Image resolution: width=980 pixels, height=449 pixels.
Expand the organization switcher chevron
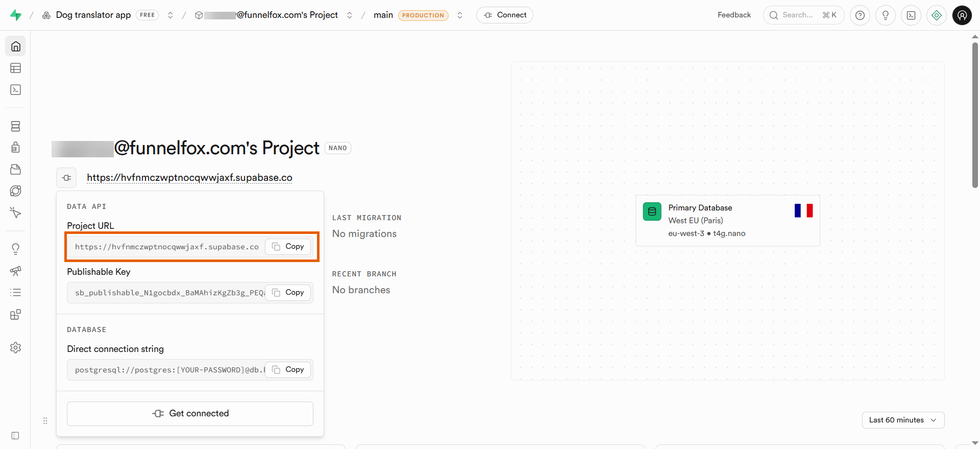point(170,15)
